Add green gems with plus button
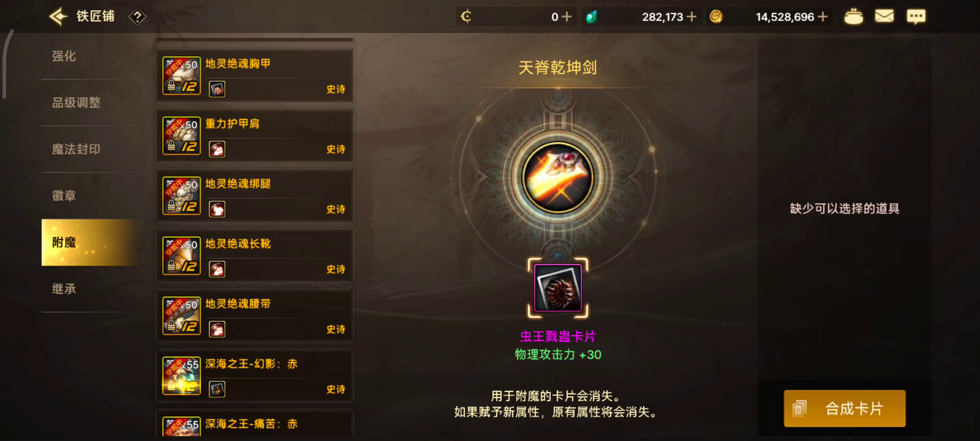This screenshot has width=980, height=441. (x=692, y=17)
